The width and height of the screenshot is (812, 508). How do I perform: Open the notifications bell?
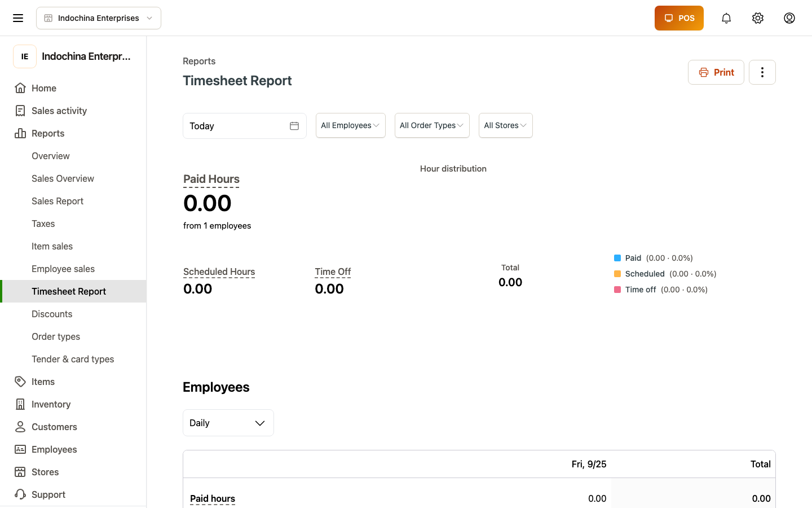[x=726, y=18]
